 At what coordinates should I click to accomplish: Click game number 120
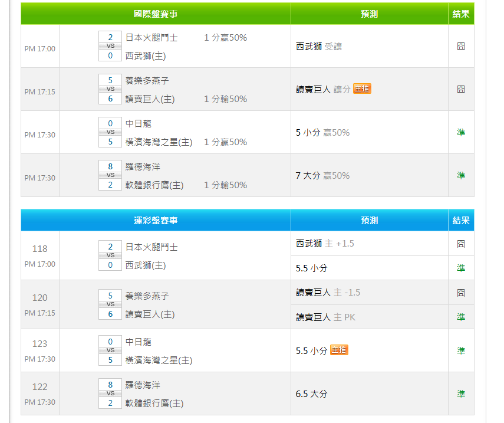[x=40, y=297]
